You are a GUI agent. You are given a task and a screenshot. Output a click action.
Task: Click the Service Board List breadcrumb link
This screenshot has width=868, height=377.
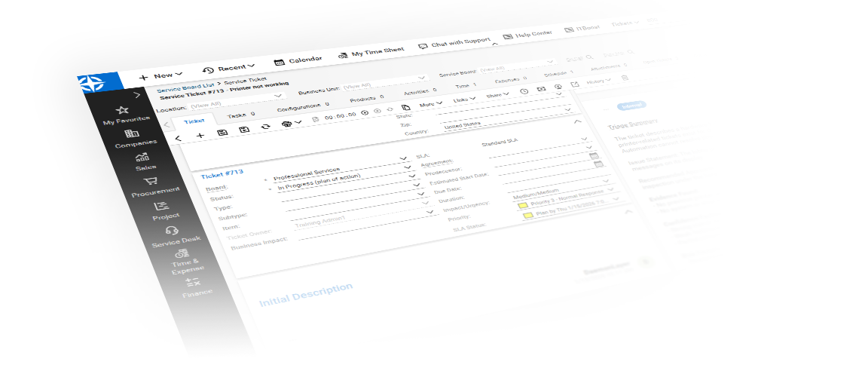(185, 87)
